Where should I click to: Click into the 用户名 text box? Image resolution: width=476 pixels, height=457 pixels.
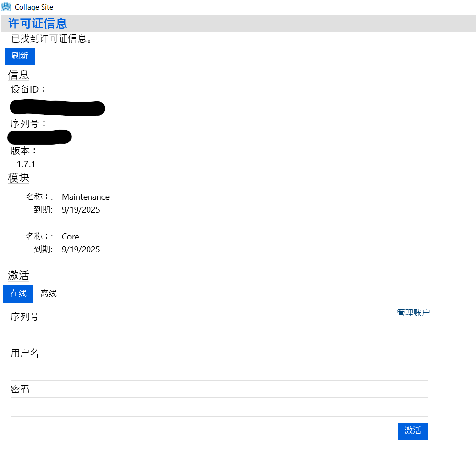219,370
